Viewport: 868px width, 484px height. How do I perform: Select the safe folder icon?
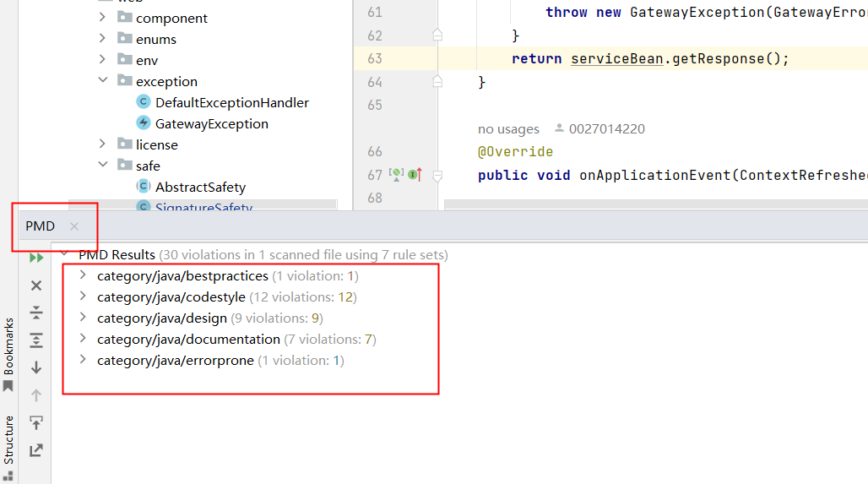coord(125,165)
